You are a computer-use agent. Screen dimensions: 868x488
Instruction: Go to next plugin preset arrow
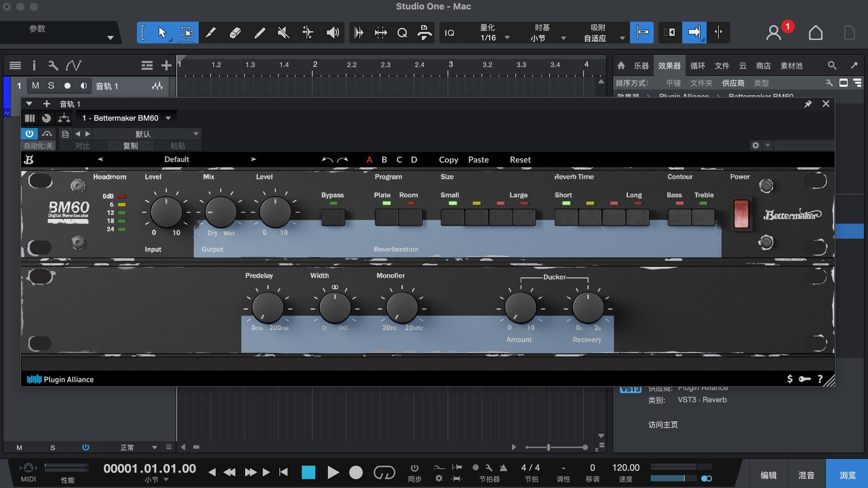pyautogui.click(x=253, y=159)
